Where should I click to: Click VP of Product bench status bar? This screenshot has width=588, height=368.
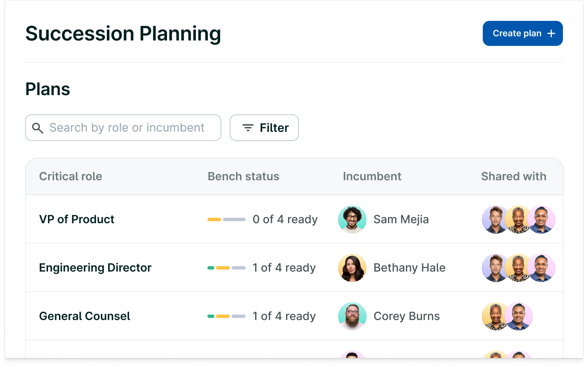click(226, 219)
